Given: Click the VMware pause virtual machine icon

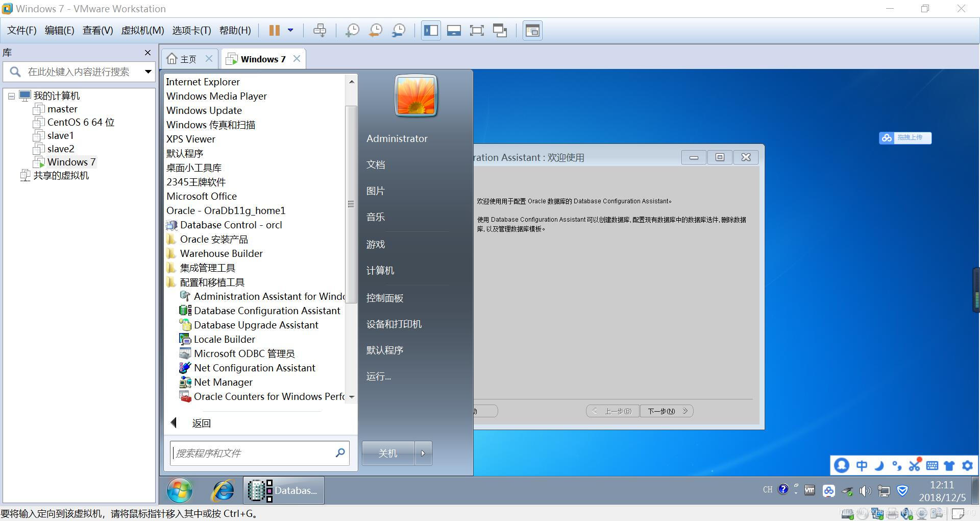Looking at the screenshot, I should point(274,31).
